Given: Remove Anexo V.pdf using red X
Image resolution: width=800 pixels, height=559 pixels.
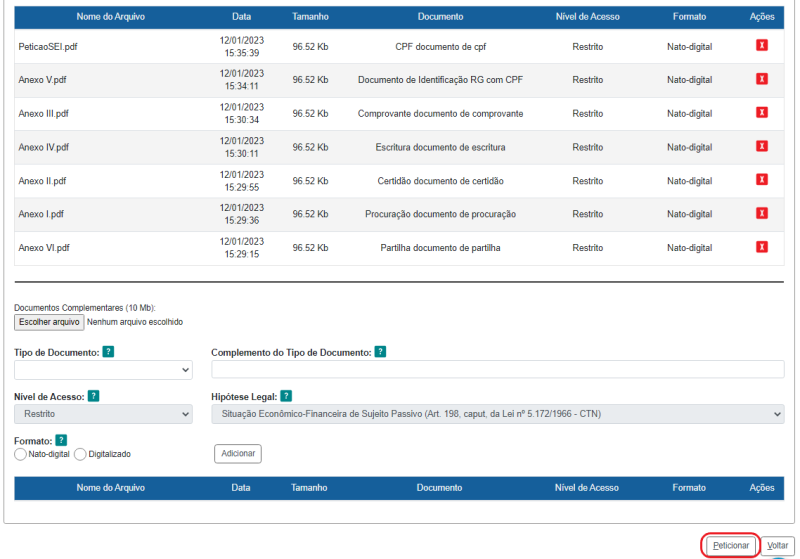Looking at the screenshot, I should click(762, 79).
